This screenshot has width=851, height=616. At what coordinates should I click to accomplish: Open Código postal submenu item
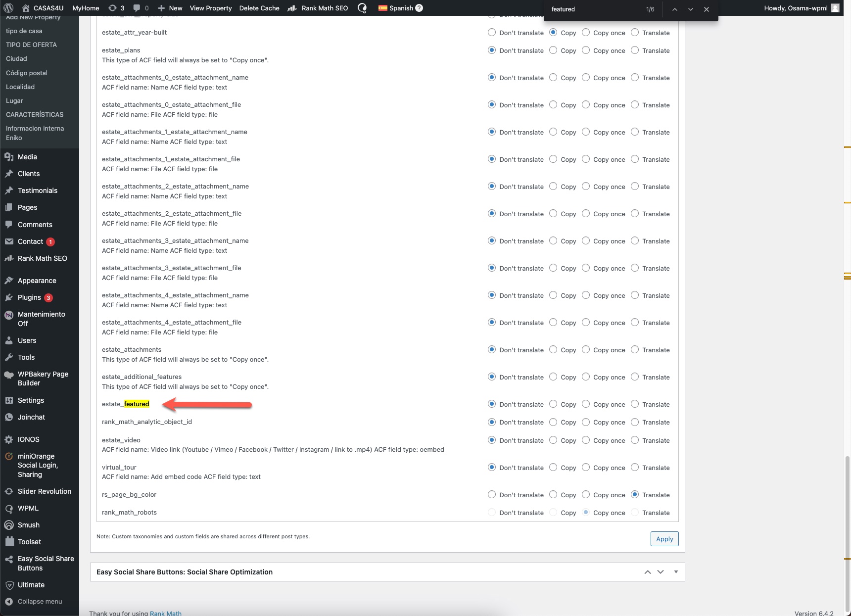click(x=27, y=73)
